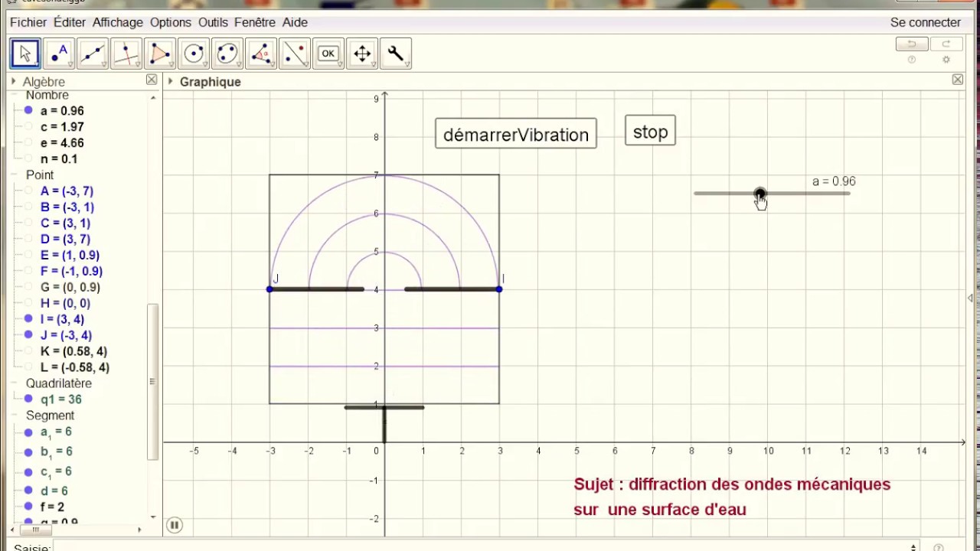Image resolution: width=980 pixels, height=551 pixels.
Task: Open the settings gear icon
Action: point(946,60)
